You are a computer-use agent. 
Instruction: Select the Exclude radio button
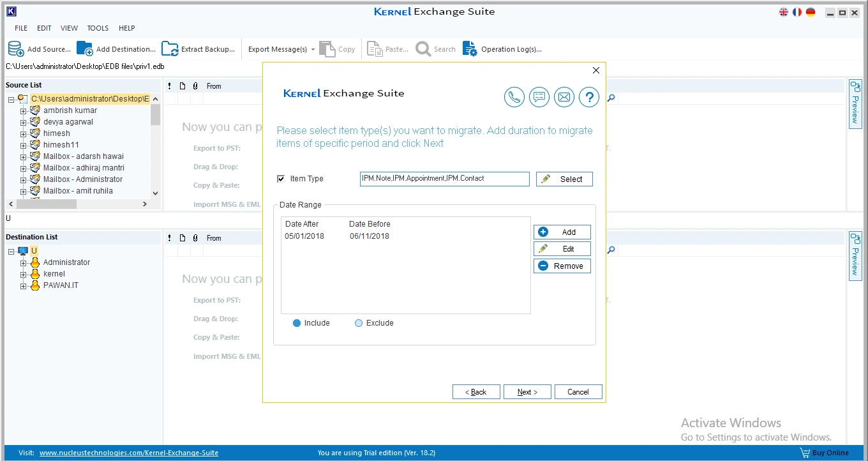coord(359,323)
